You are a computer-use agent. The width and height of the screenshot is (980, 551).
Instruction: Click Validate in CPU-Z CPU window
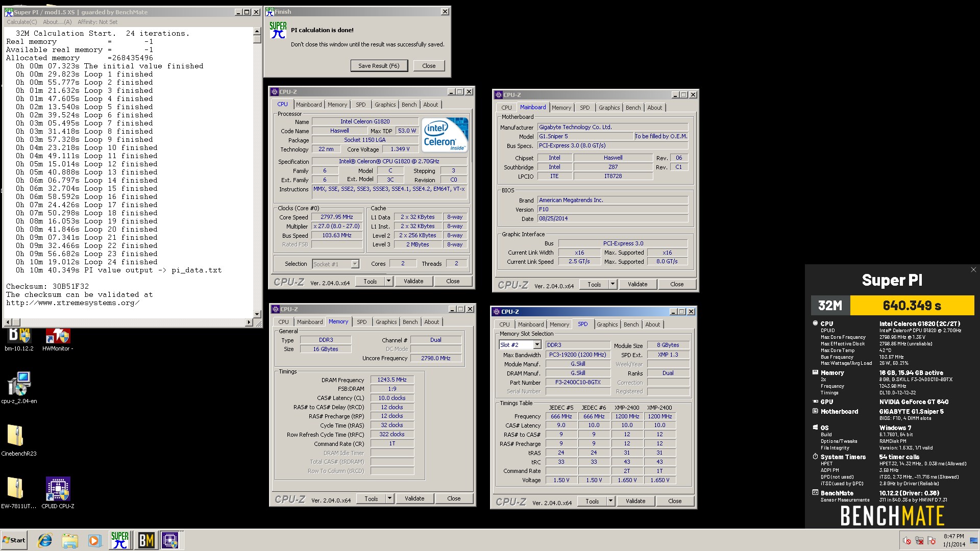413,281
